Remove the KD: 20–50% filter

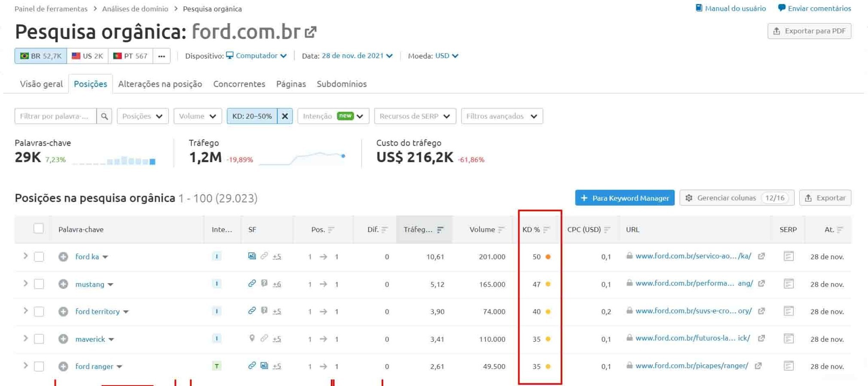click(x=285, y=116)
